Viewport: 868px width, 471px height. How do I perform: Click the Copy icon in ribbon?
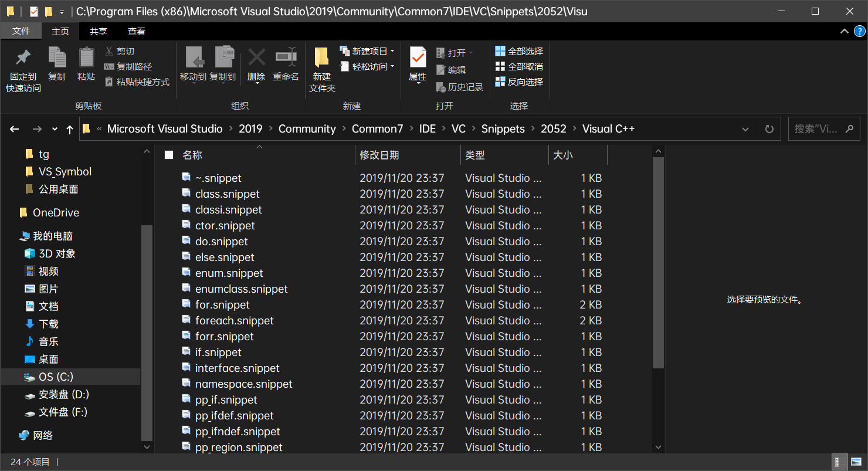tap(57, 57)
